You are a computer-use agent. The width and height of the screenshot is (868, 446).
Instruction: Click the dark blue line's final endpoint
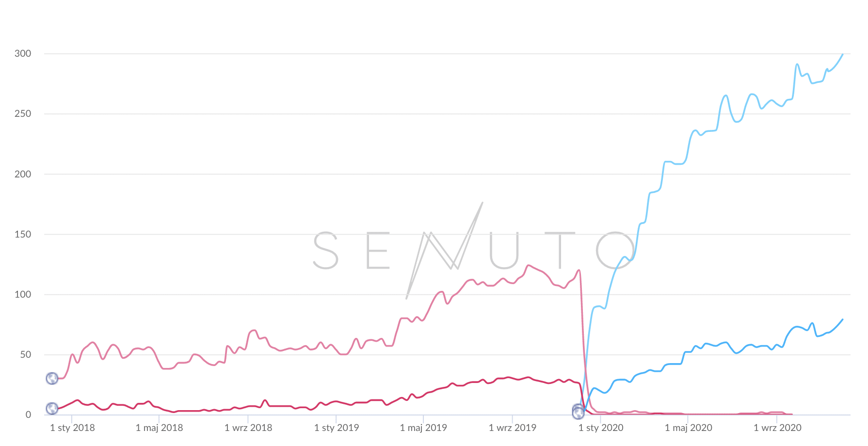(843, 319)
